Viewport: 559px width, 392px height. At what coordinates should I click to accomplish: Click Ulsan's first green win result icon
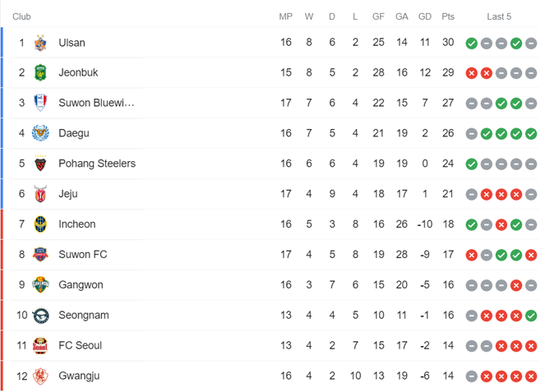pos(471,44)
